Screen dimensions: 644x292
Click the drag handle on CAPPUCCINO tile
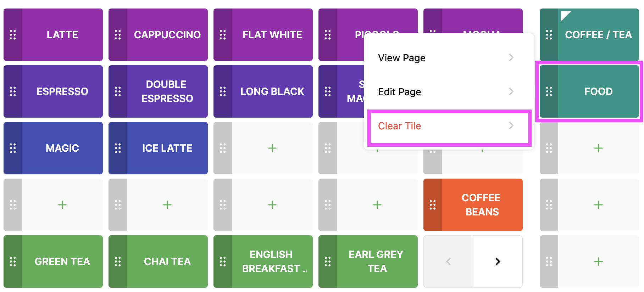coord(118,35)
